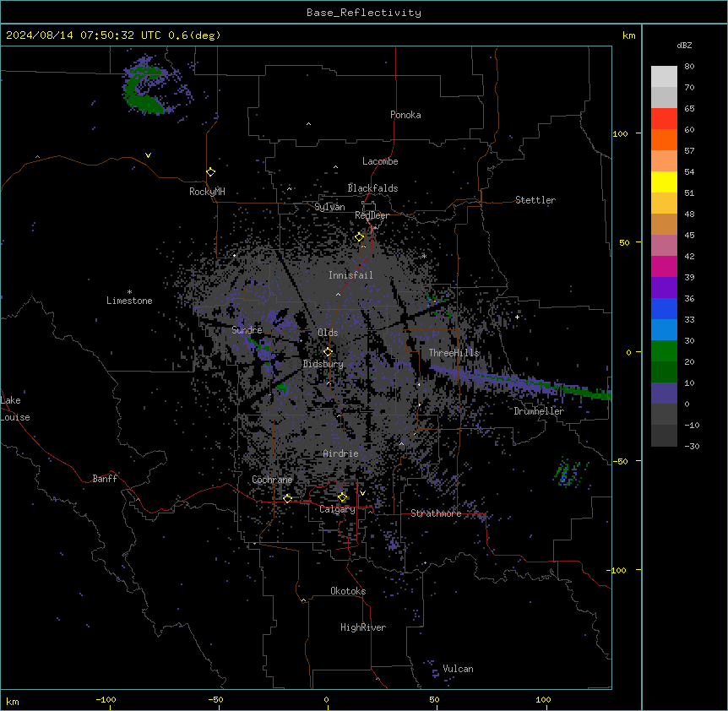Viewport: 728px width, 711px height.
Task: Select the yellow station marker above Calgary
Action: click(342, 497)
